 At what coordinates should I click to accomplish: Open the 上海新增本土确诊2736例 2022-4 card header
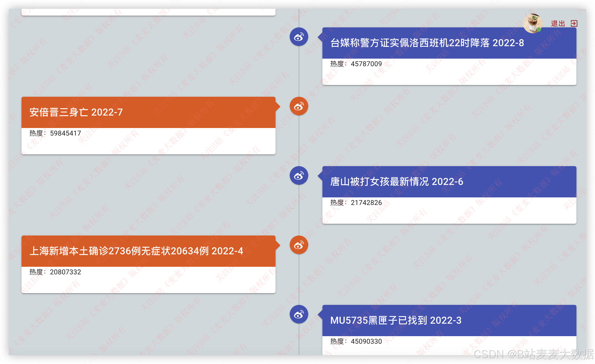coord(136,251)
